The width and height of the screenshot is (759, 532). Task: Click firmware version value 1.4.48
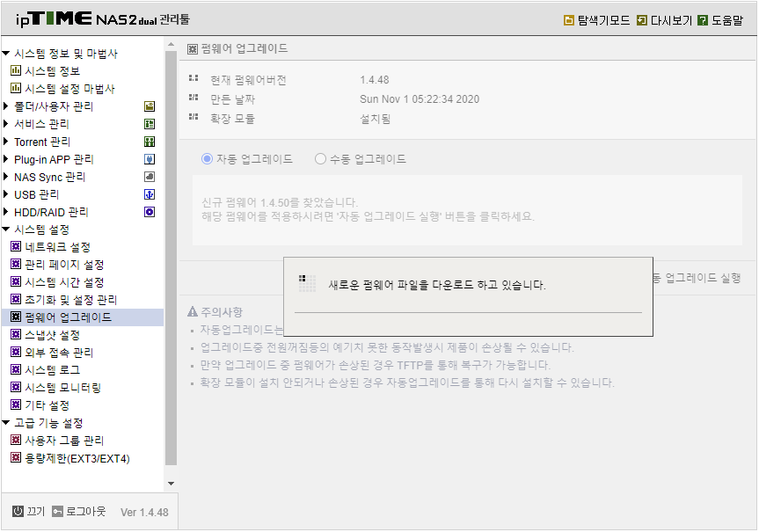click(x=374, y=80)
